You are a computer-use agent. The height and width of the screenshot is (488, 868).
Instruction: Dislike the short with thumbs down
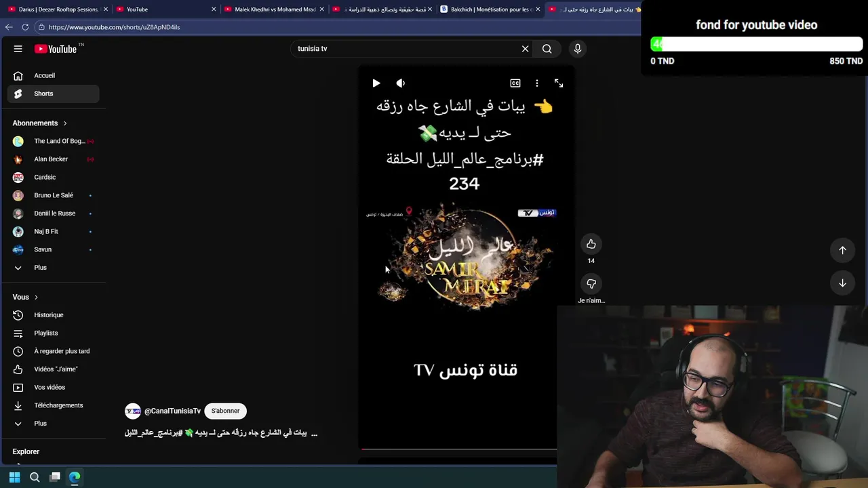coord(591,284)
